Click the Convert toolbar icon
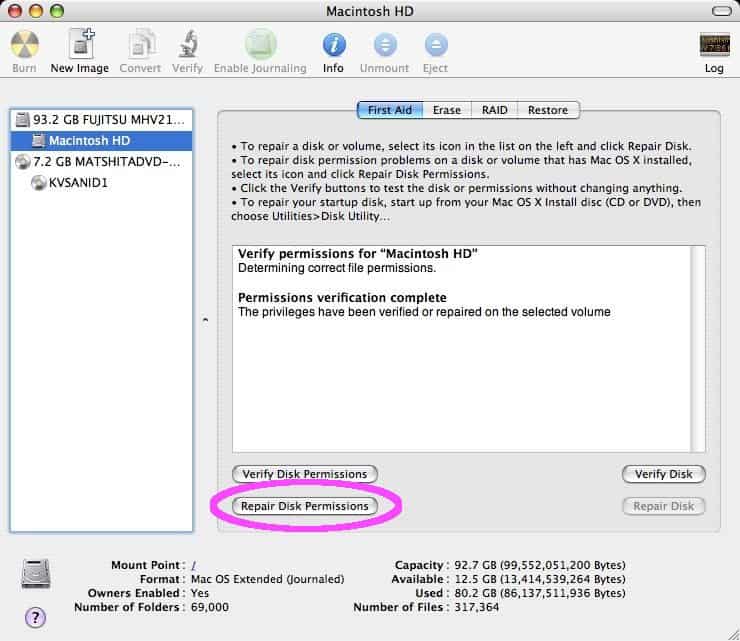Image resolution: width=740 pixels, height=641 pixels. coord(140,45)
